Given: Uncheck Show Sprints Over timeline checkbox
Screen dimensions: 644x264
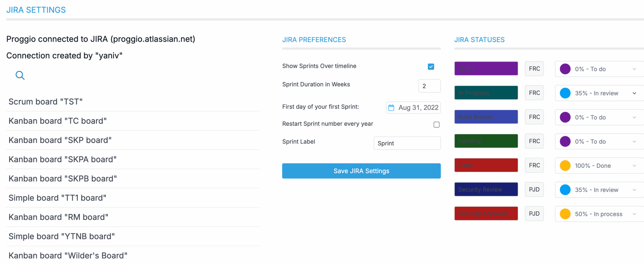Looking at the screenshot, I should (x=431, y=67).
